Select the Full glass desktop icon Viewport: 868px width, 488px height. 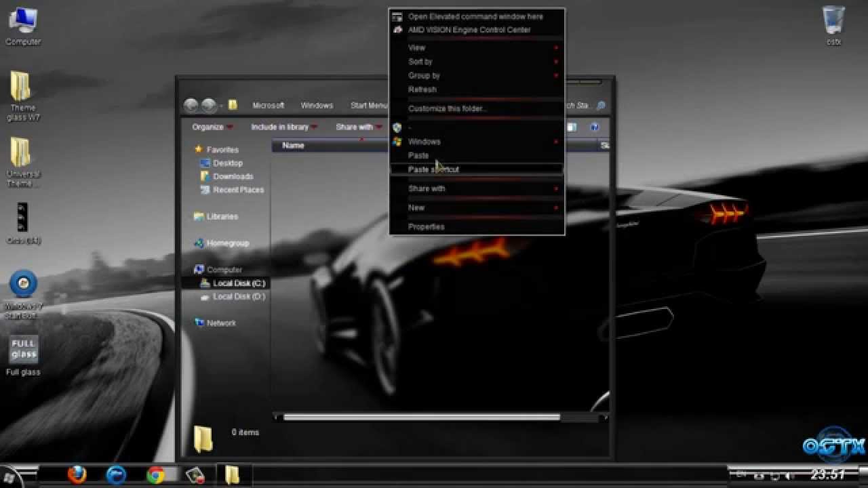[x=23, y=356]
